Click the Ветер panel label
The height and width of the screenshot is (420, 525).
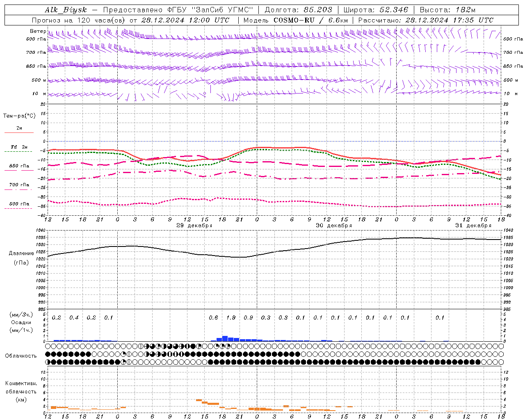tap(38, 31)
